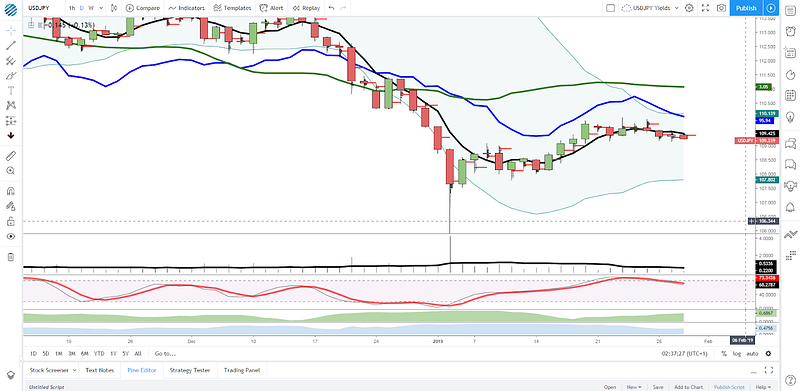This screenshot has width=800, height=391.
Task: Switch to the Text Notes tab
Action: pos(99,370)
